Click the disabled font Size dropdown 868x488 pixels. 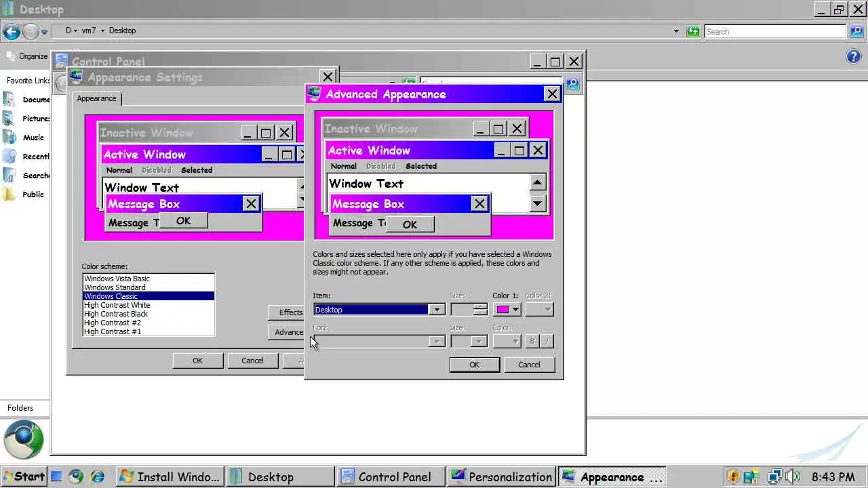469,341
